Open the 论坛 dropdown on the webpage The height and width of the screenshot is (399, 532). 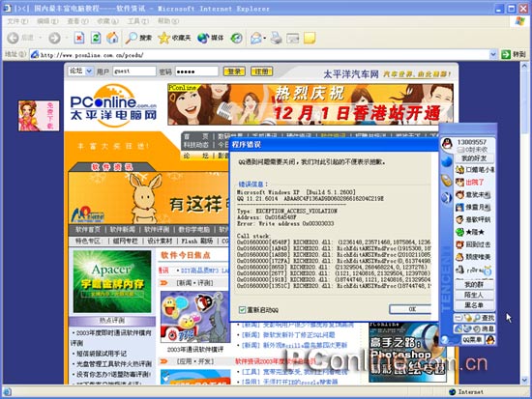(x=80, y=71)
